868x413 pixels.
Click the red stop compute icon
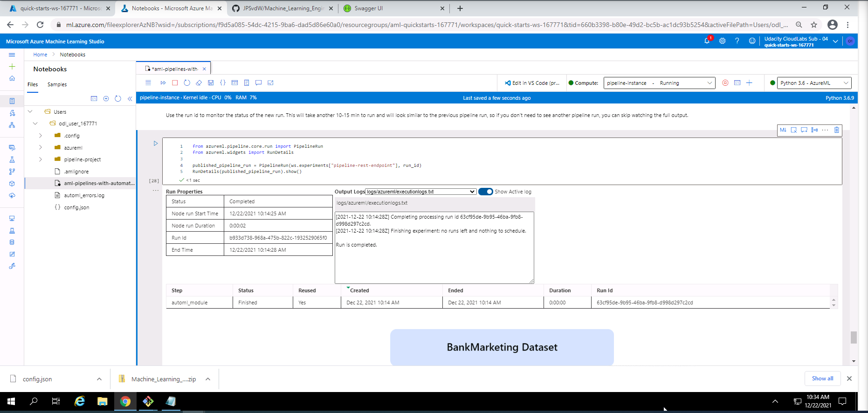(x=725, y=83)
